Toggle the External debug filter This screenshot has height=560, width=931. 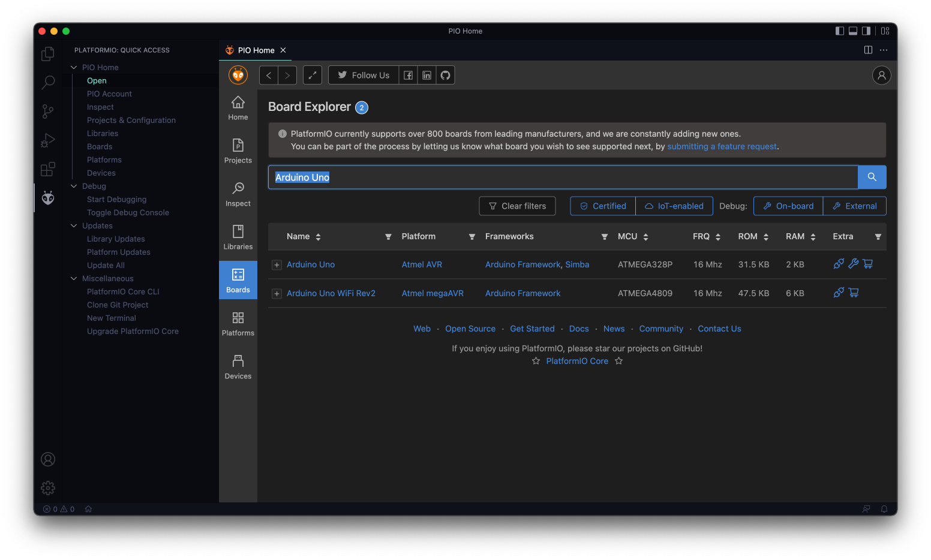click(x=855, y=206)
